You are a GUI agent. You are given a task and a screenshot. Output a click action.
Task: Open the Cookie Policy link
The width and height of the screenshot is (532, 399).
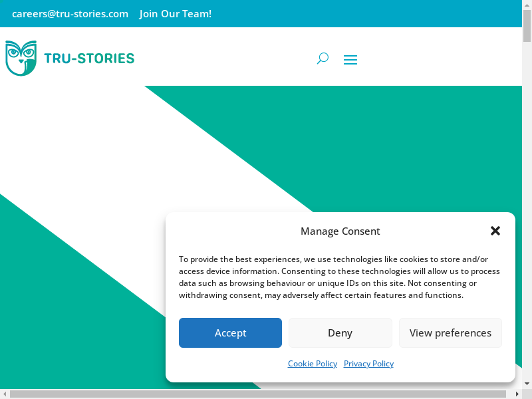pyautogui.click(x=313, y=364)
